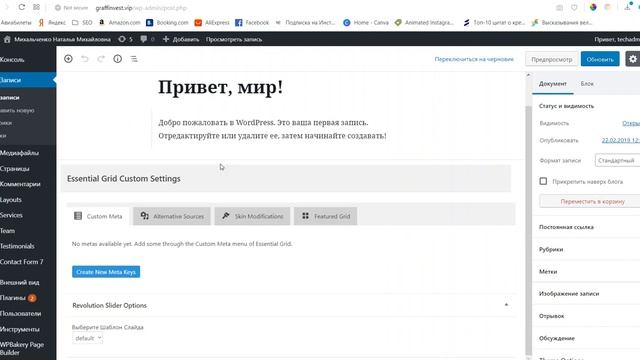Screen dimensions: 640x360
Task: Click Create New Meta Keys button
Action: click(x=106, y=272)
